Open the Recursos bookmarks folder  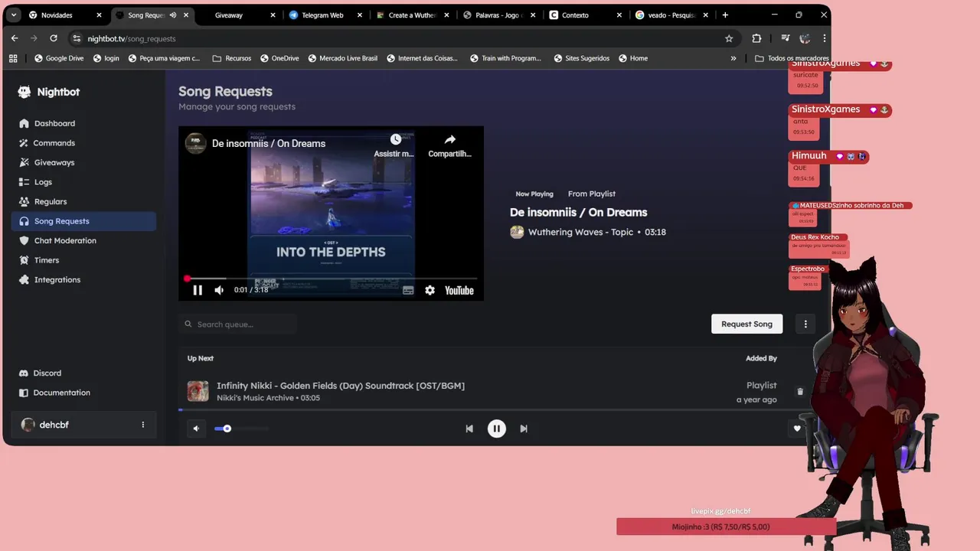[231, 58]
